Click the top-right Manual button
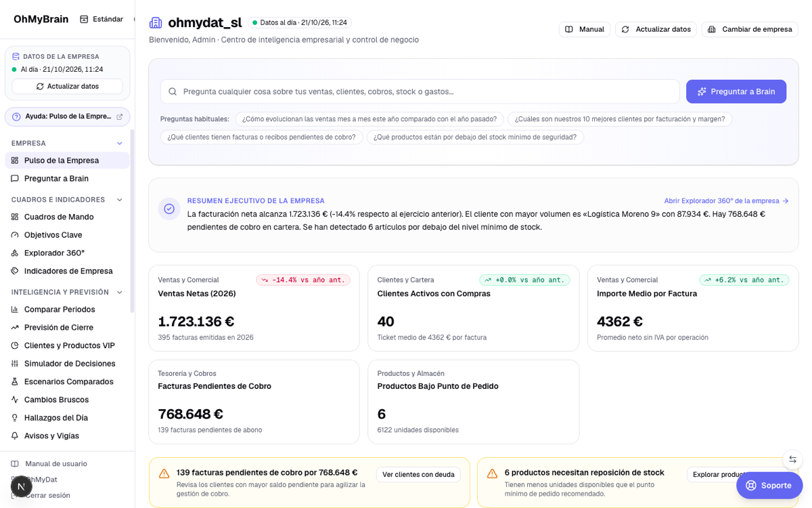The height and width of the screenshot is (508, 812). coord(585,29)
